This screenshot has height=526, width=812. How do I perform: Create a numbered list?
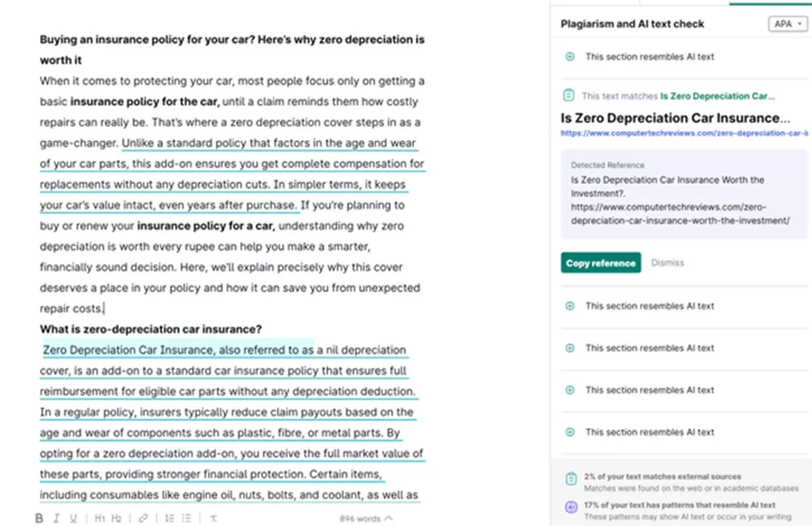pyautogui.click(x=169, y=519)
